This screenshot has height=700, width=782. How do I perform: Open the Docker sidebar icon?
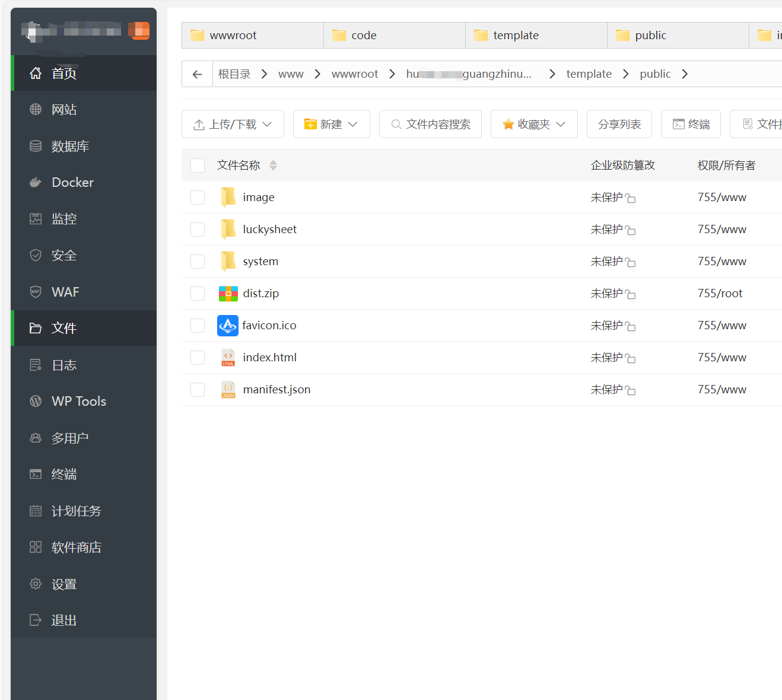point(36,183)
